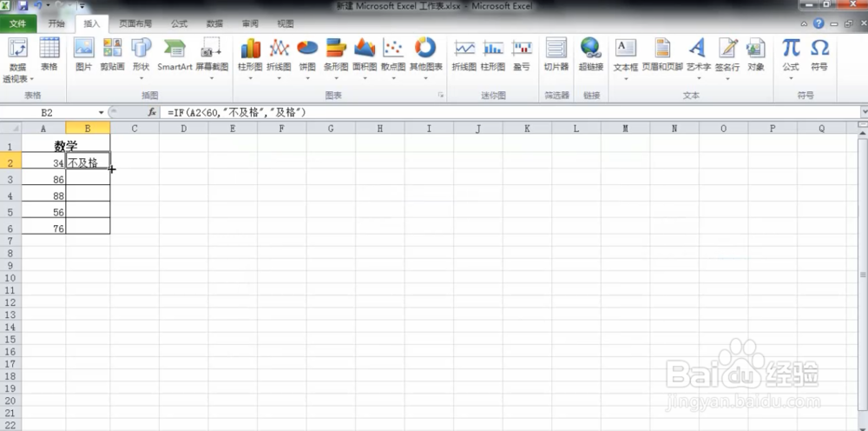The image size is (868, 431).
Task: Insert a Bar chart (条形图)
Action: coord(336,58)
